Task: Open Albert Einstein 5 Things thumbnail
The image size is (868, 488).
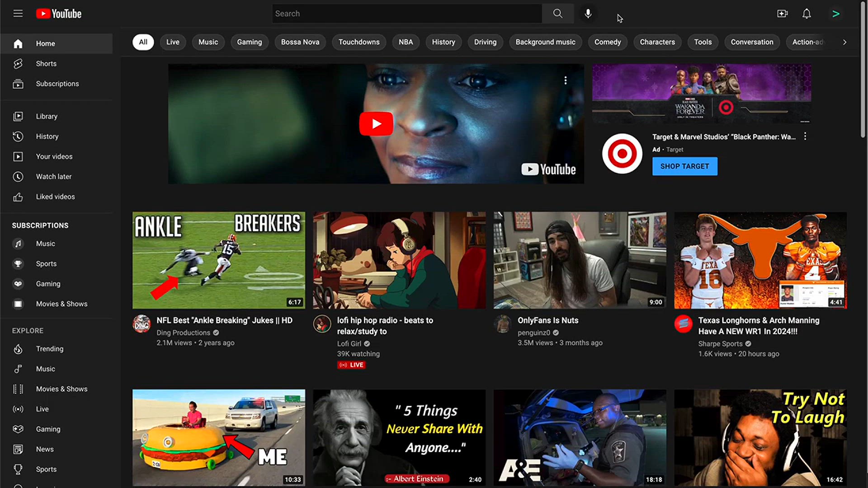Action: point(399,438)
